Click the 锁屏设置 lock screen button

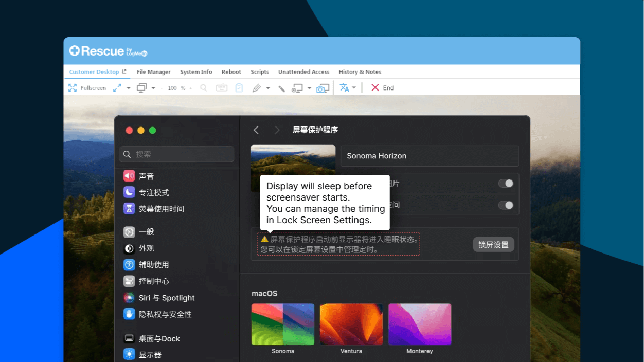[x=493, y=244]
